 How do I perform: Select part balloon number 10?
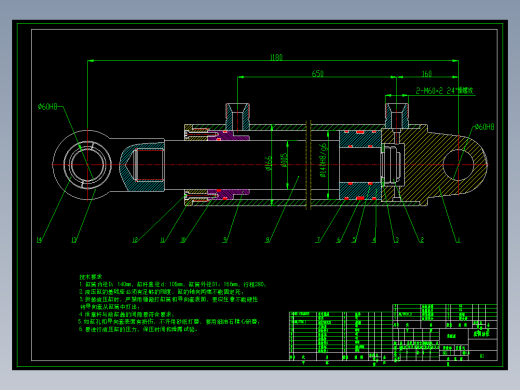(x=183, y=240)
